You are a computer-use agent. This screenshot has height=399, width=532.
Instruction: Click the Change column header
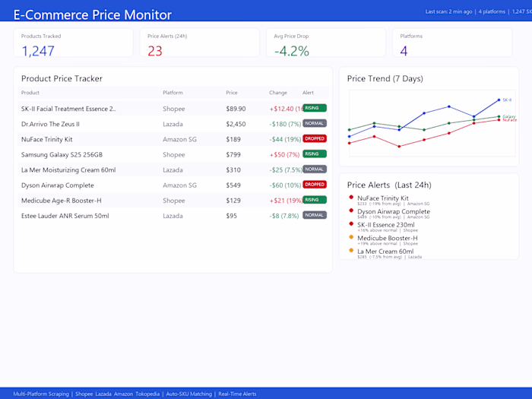point(278,93)
